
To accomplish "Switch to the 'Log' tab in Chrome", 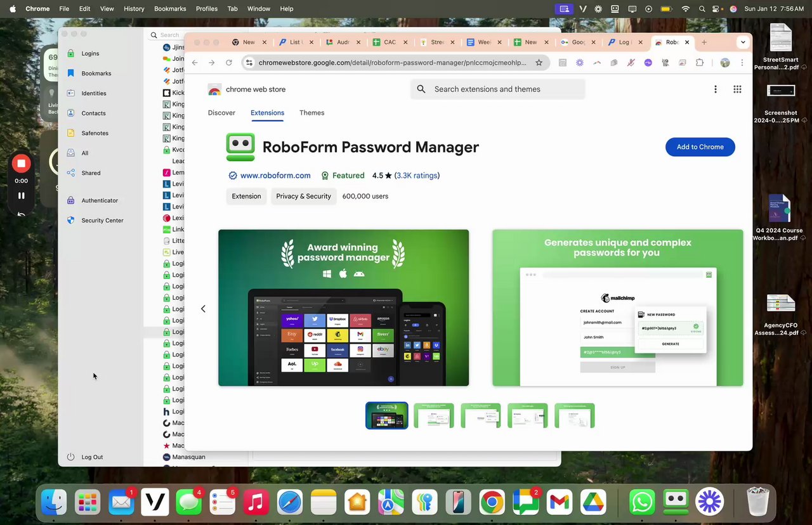I will click(x=624, y=42).
